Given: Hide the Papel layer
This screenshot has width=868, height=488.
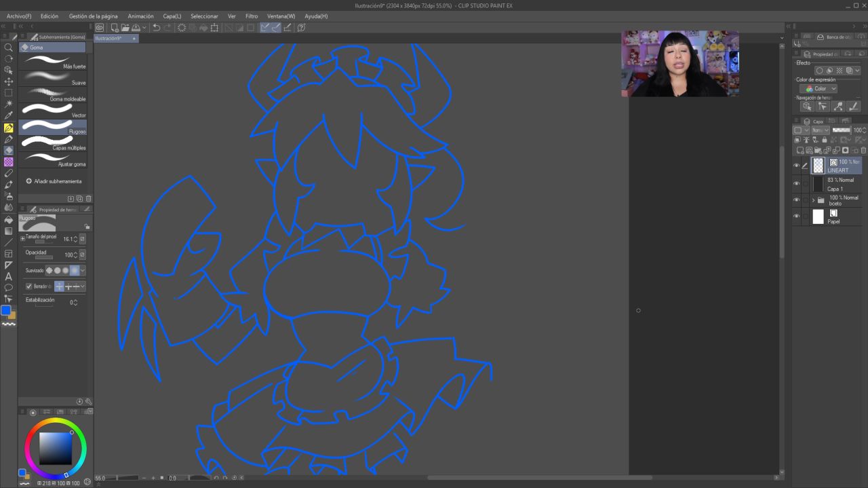Looking at the screenshot, I should coord(797,217).
